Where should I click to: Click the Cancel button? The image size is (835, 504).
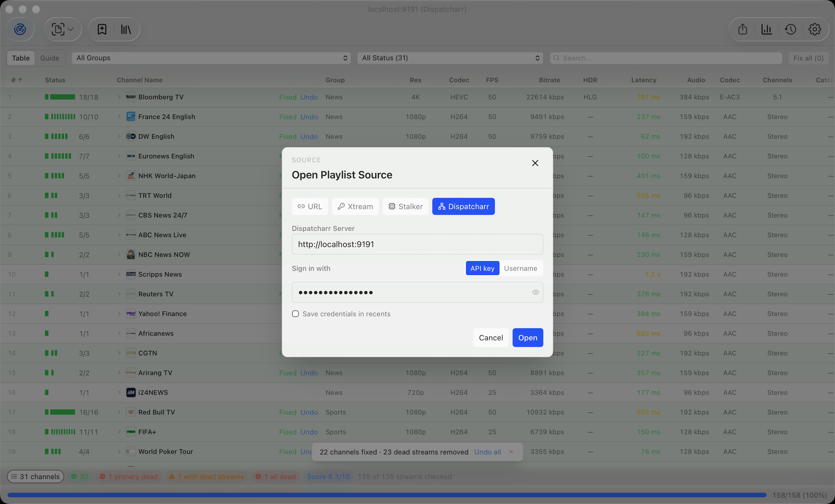(491, 337)
